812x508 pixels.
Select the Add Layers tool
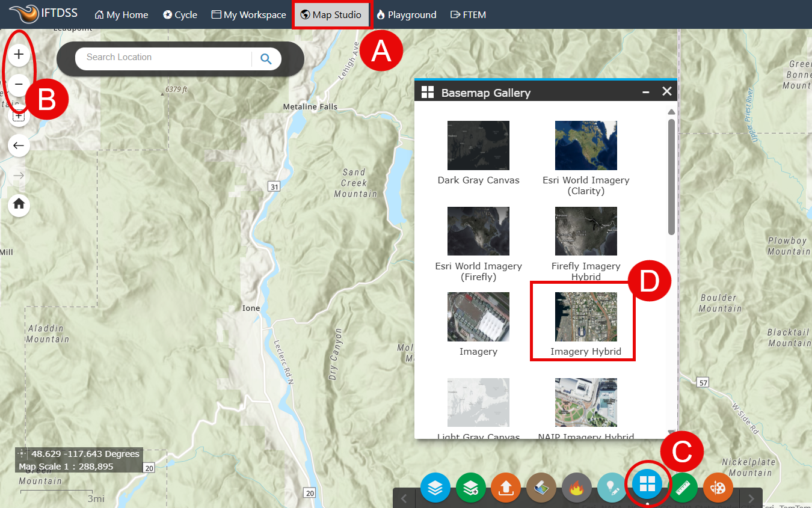(470, 488)
